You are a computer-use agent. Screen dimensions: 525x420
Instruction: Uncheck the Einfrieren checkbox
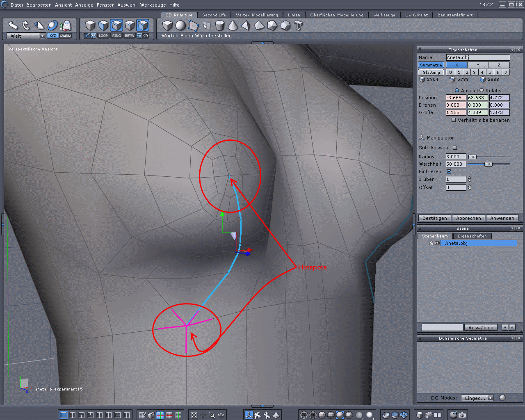point(449,171)
